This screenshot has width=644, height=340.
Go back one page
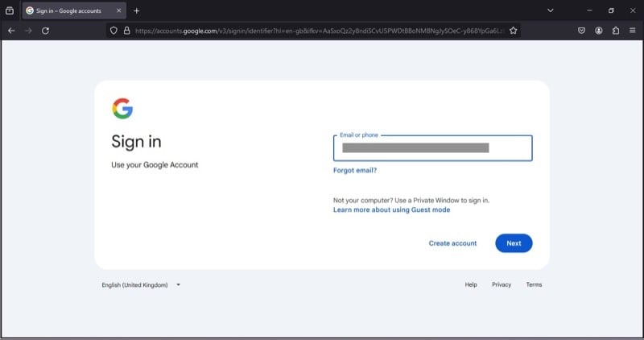pos(11,31)
